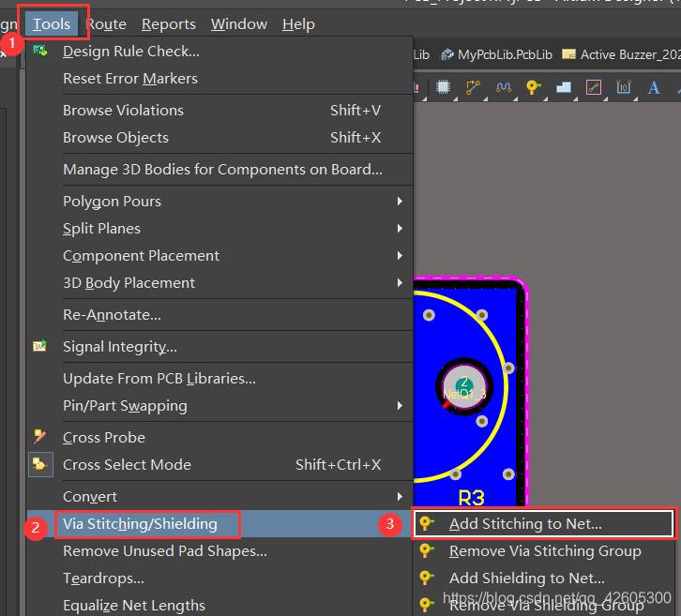Image resolution: width=681 pixels, height=616 pixels.
Task: Click the Add Stitching to Net icon
Action: pos(427,523)
